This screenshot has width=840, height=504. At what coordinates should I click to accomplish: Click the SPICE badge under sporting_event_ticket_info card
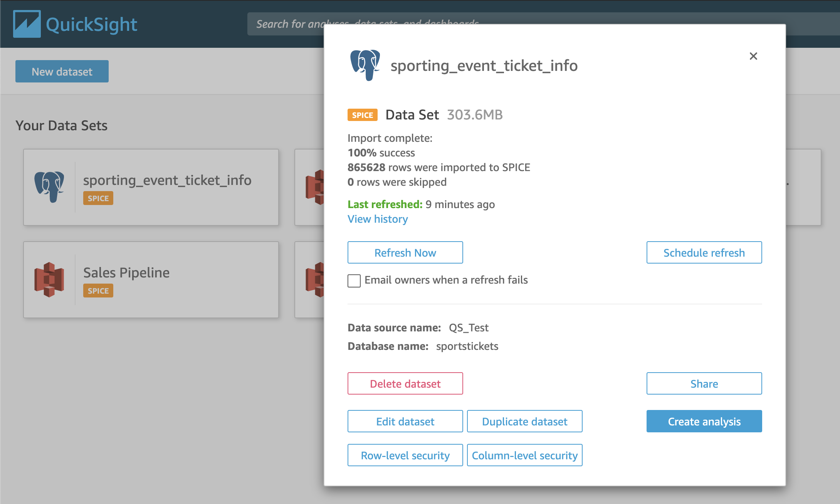tap(98, 198)
